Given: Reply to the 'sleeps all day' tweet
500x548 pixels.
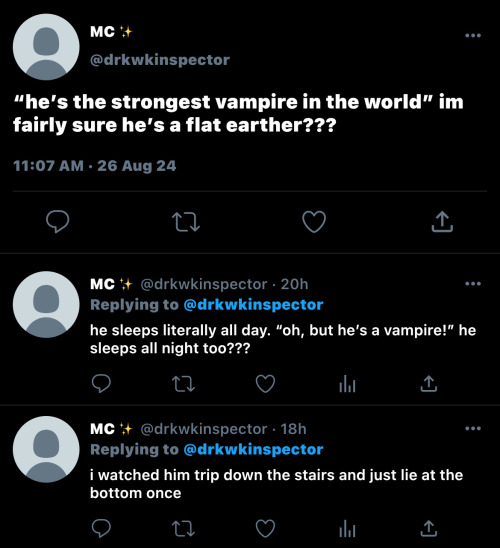Looking at the screenshot, I should pyautogui.click(x=101, y=384).
